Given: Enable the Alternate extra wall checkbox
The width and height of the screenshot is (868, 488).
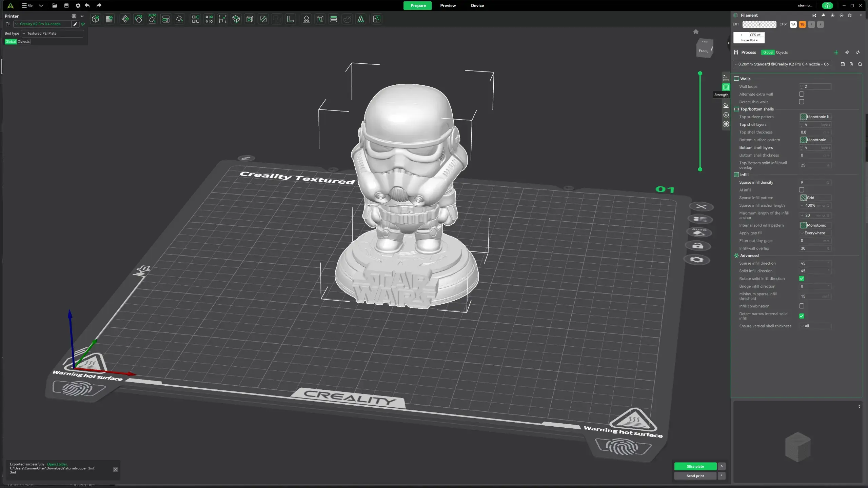Looking at the screenshot, I should click(x=802, y=94).
